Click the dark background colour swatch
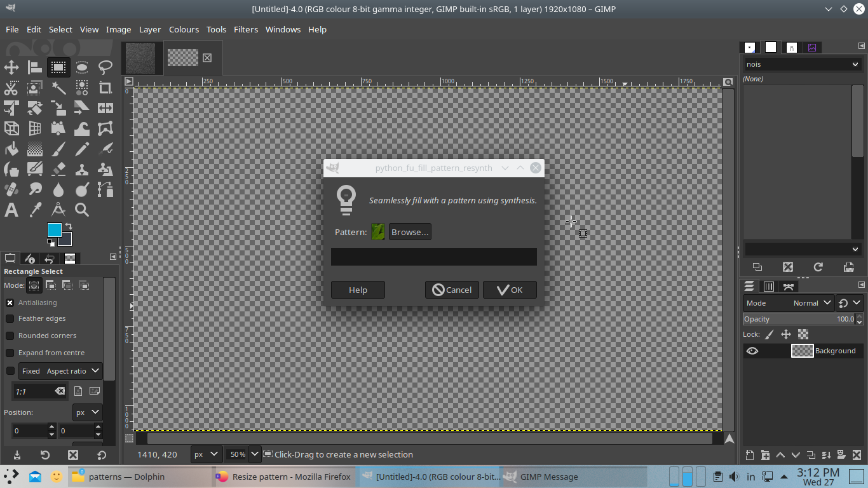This screenshot has height=488, width=868. [65, 240]
